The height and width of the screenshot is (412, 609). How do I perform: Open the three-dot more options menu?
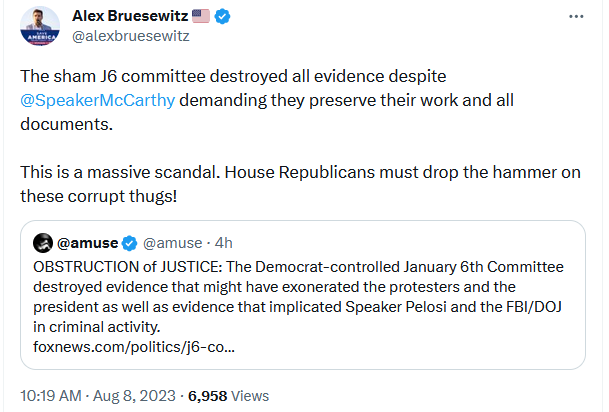[576, 17]
